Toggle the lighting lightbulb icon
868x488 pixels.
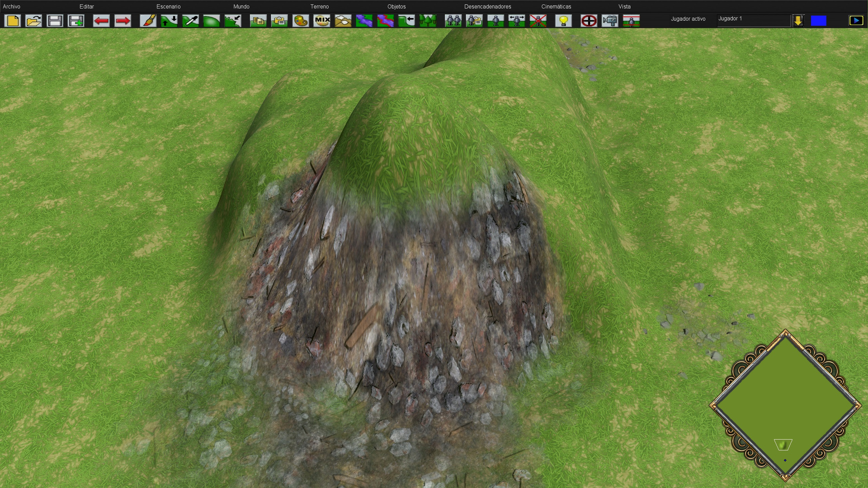tap(563, 21)
